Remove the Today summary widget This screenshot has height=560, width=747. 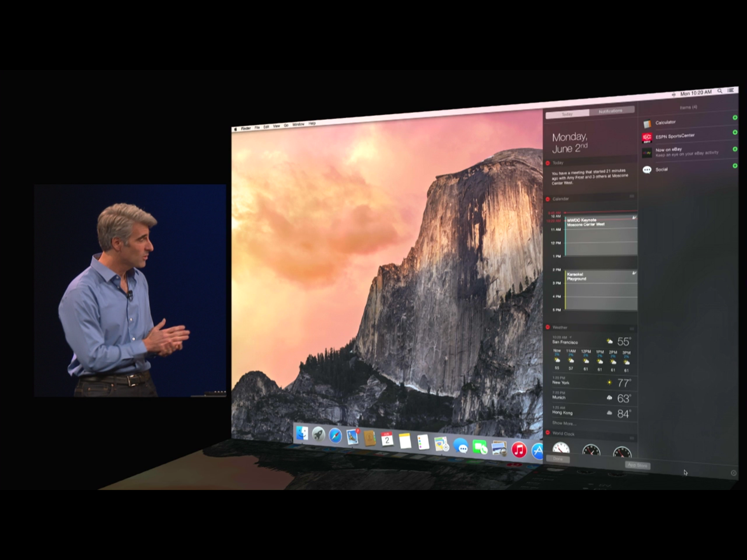pos(548,163)
